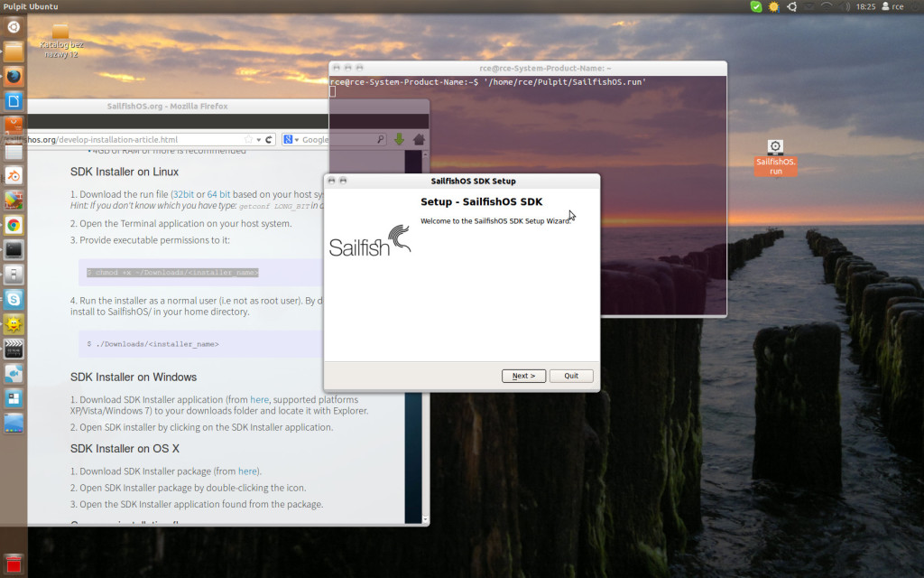Screen dimensions: 924x578
Task: Click the search magnifier icon
Action: click(380, 140)
